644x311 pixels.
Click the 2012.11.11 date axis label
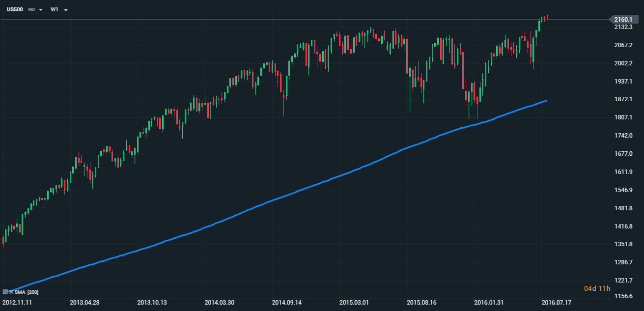pos(16,303)
